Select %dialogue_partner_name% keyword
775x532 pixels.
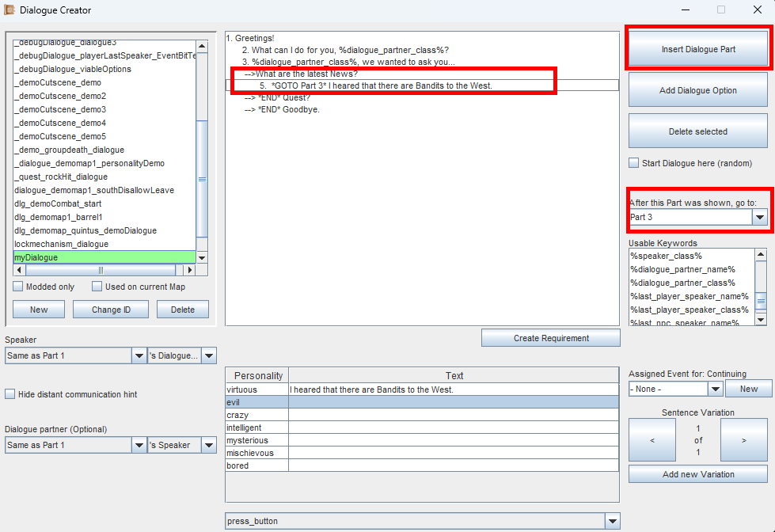(682, 269)
